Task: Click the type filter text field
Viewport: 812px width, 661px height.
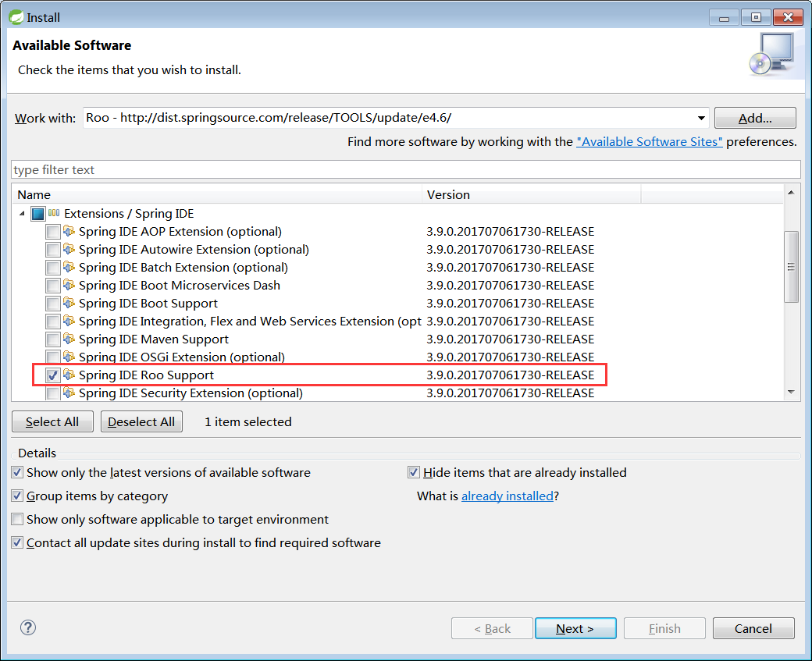Action: pyautogui.click(x=405, y=170)
